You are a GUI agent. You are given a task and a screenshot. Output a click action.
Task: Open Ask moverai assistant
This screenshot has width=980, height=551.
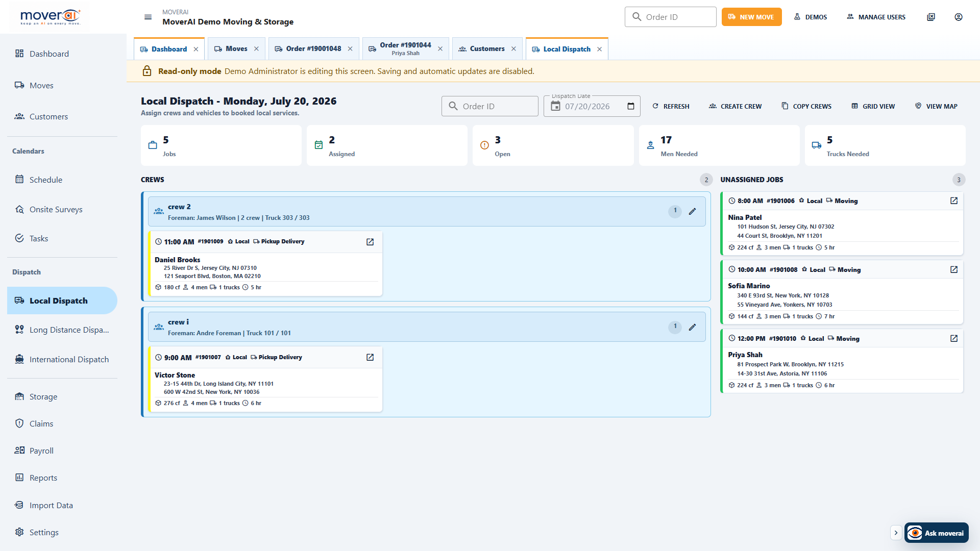coord(936,533)
